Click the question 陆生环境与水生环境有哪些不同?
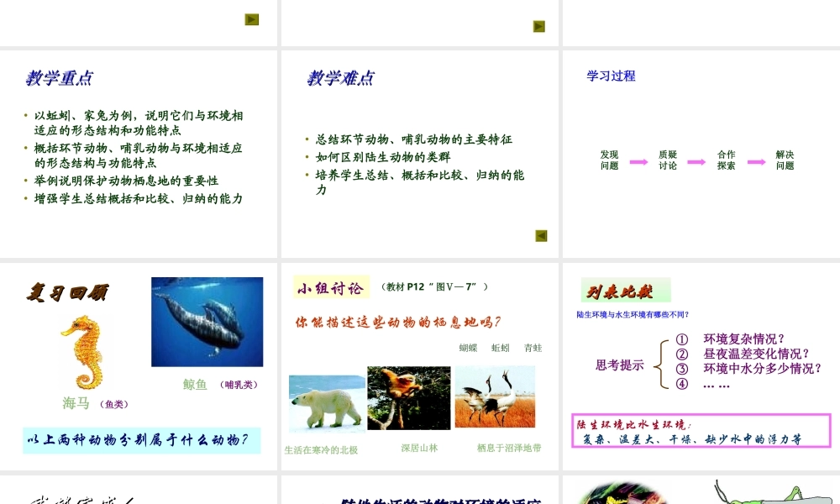 (633, 315)
